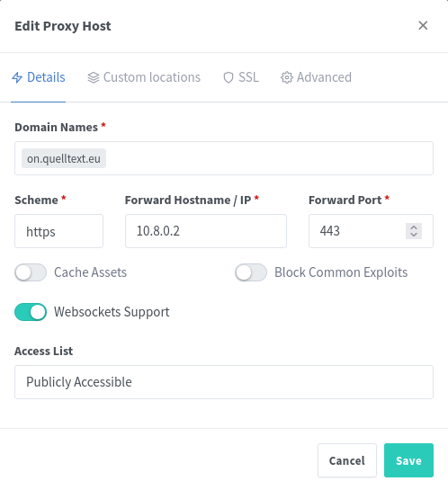Select the Custom locations tab

click(x=144, y=77)
